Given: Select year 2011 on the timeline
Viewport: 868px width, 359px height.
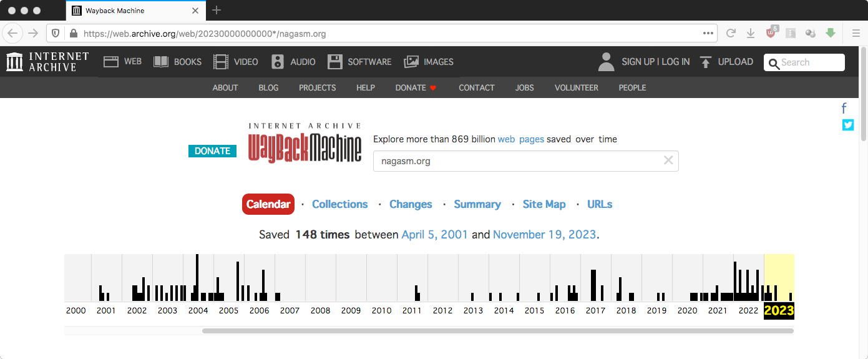Looking at the screenshot, I should [412, 310].
